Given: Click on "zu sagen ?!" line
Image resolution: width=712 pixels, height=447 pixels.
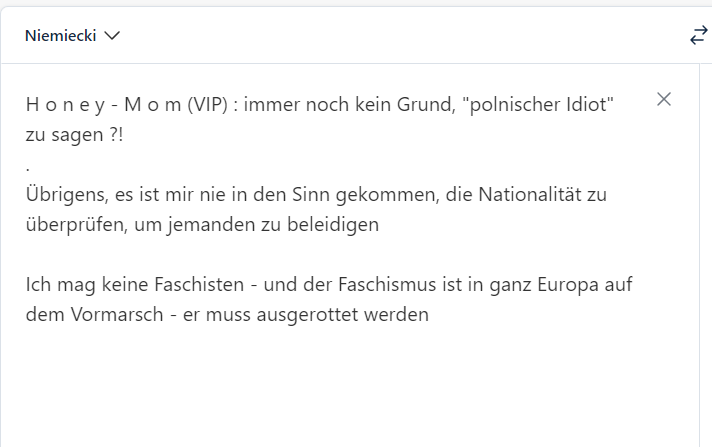Looking at the screenshot, I should click(74, 135).
